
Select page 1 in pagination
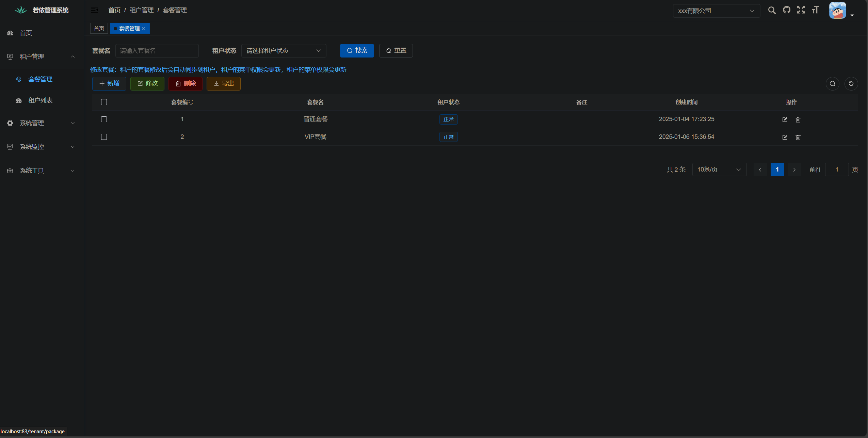(777, 169)
